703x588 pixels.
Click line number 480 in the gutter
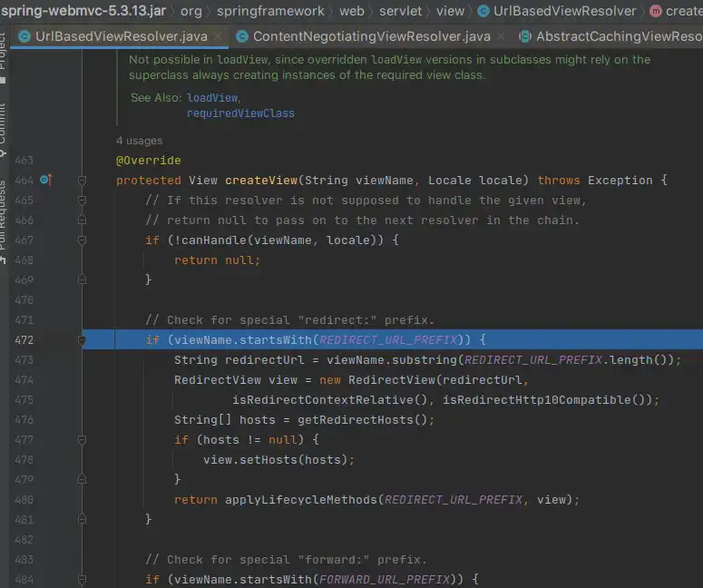pos(24,500)
